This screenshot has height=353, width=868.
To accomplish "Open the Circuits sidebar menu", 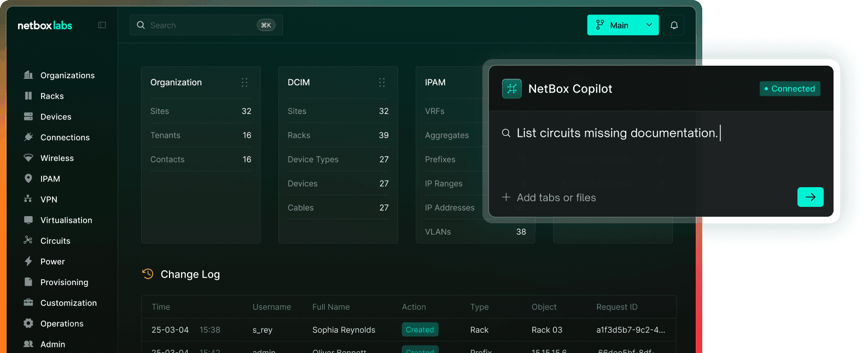I will click(x=55, y=241).
